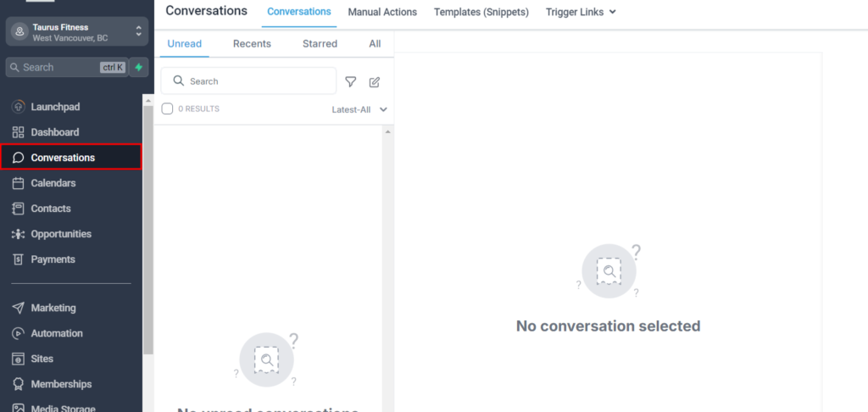Switch to the Recents tab
The height and width of the screenshot is (412, 868).
(x=252, y=43)
